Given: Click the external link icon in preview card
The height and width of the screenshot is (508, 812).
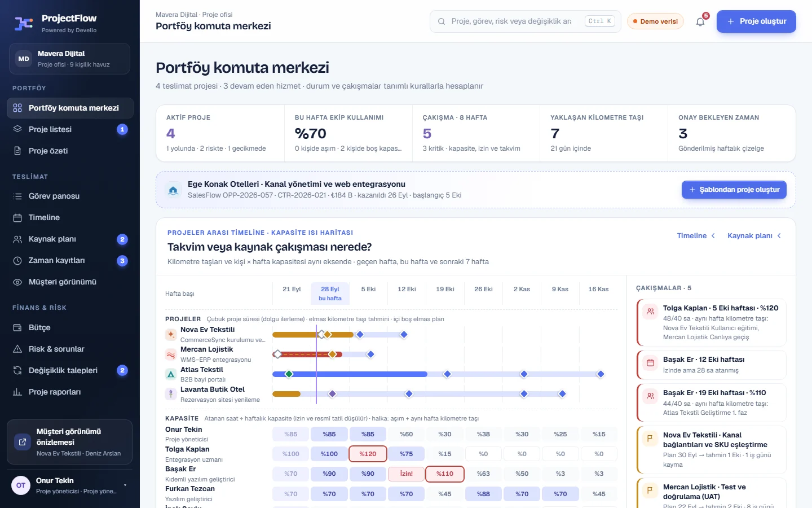Looking at the screenshot, I should click(23, 442).
